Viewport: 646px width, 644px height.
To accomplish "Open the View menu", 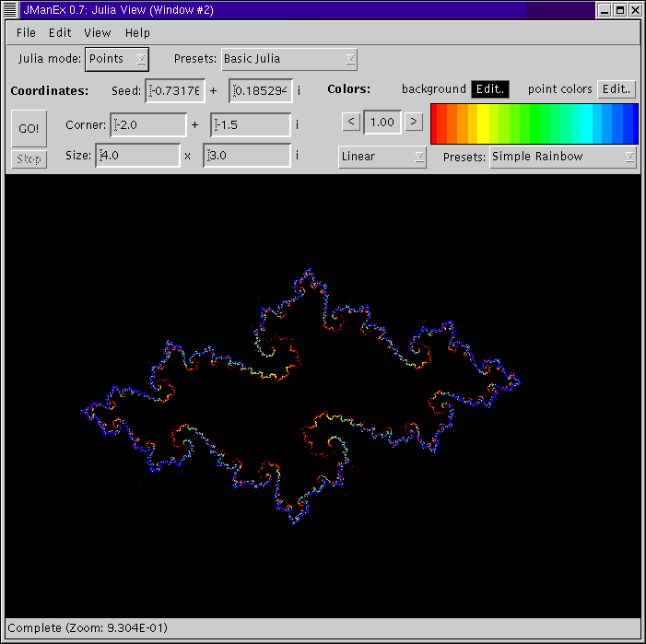I will [x=98, y=32].
